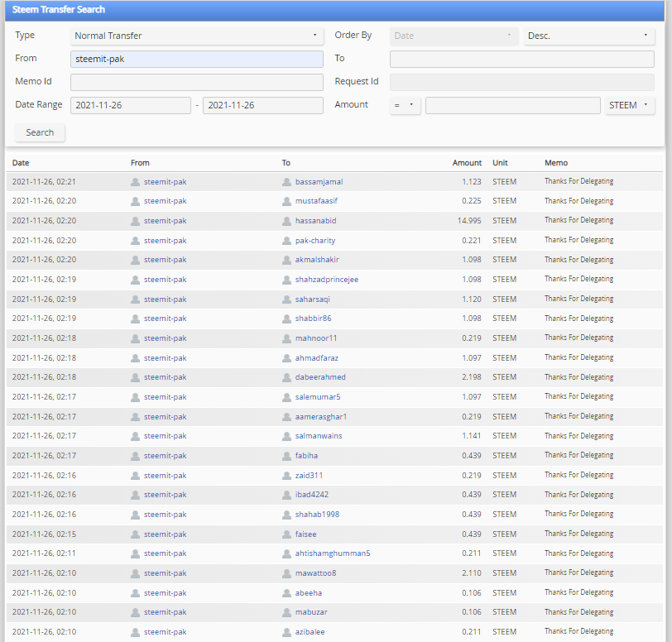The height and width of the screenshot is (642, 672).
Task: Click the Unit column header
Action: [500, 163]
